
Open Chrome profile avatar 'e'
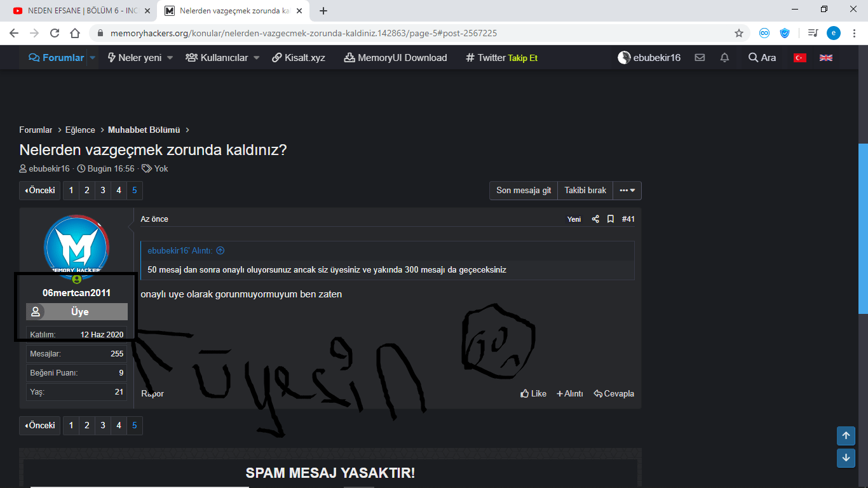[833, 33]
